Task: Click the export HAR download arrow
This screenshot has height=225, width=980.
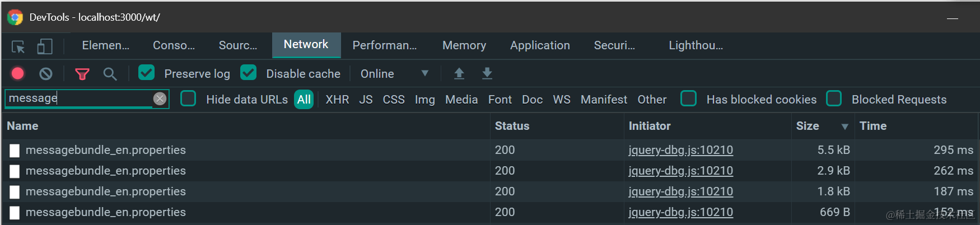Action: tap(487, 73)
